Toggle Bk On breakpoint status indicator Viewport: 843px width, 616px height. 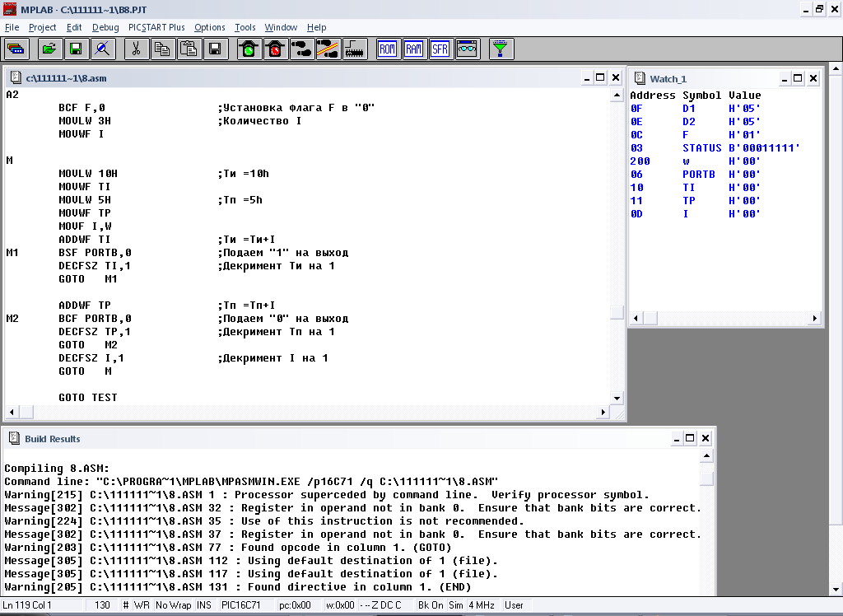[430, 605]
